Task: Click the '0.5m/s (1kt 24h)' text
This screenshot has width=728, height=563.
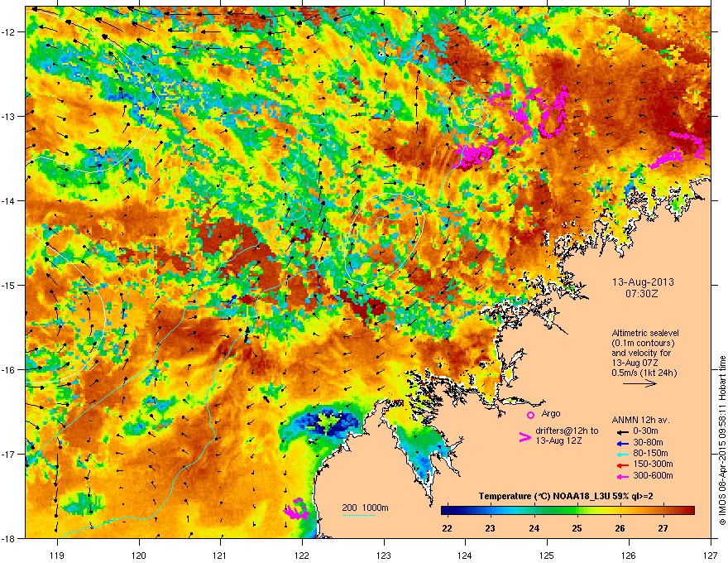Action: [644, 373]
